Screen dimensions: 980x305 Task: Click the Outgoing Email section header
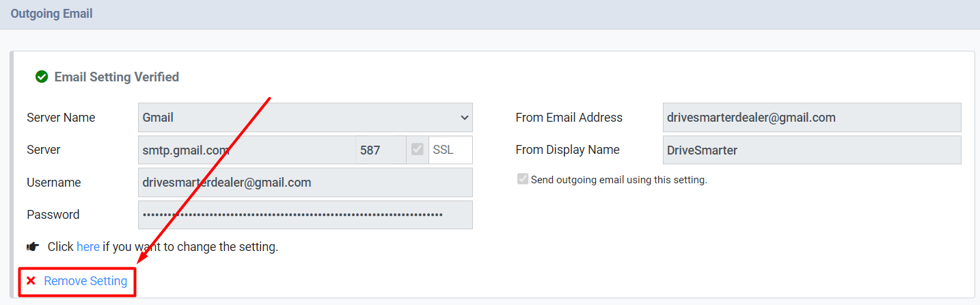(x=52, y=14)
